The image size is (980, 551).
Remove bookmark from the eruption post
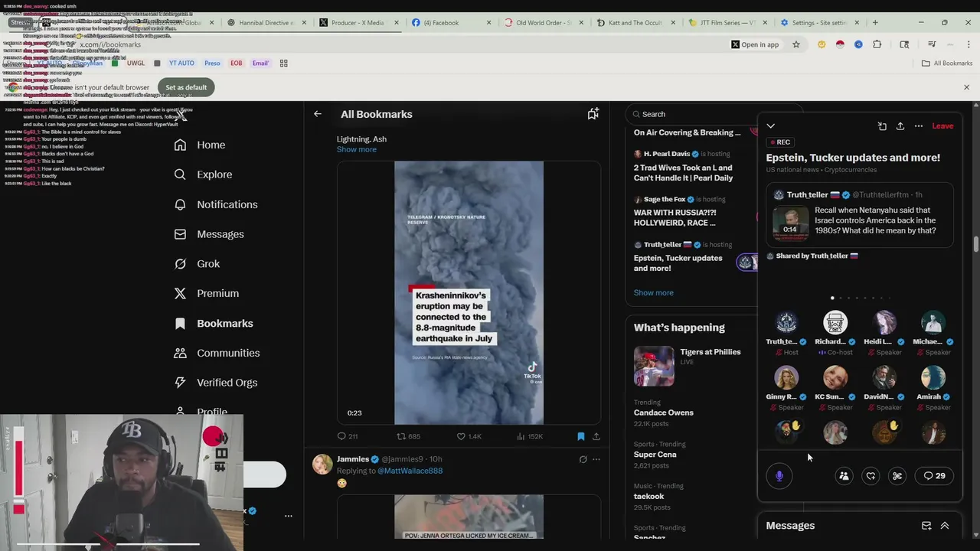[580, 436]
